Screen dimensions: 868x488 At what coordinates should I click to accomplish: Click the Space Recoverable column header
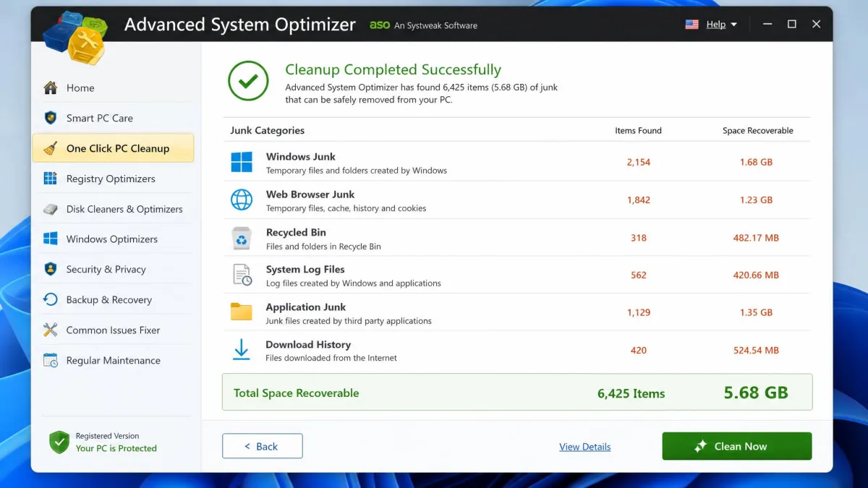pyautogui.click(x=758, y=131)
